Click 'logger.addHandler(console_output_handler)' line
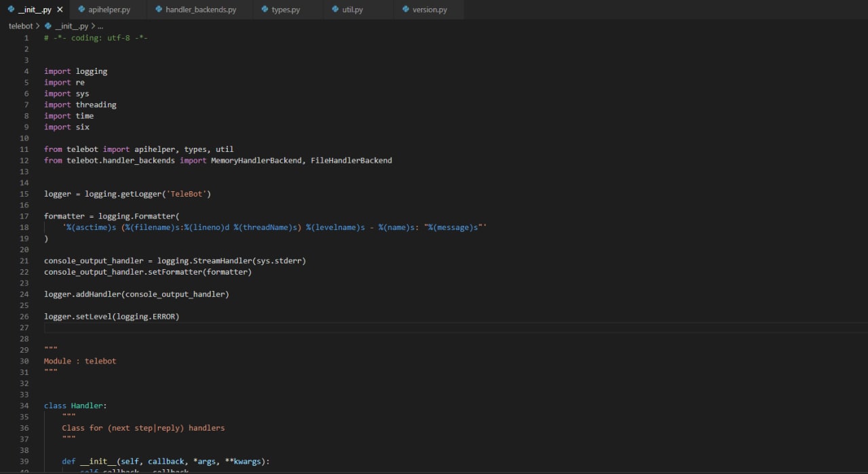 tap(136, 294)
